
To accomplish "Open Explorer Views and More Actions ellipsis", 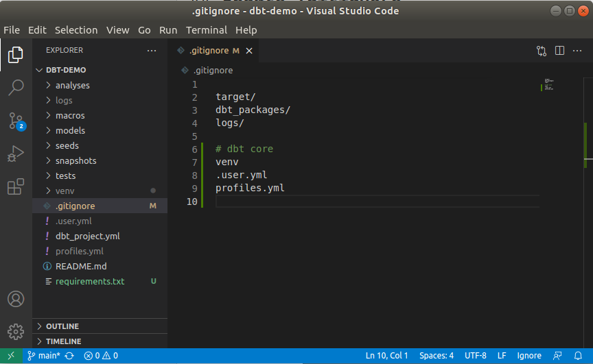I will [x=152, y=50].
